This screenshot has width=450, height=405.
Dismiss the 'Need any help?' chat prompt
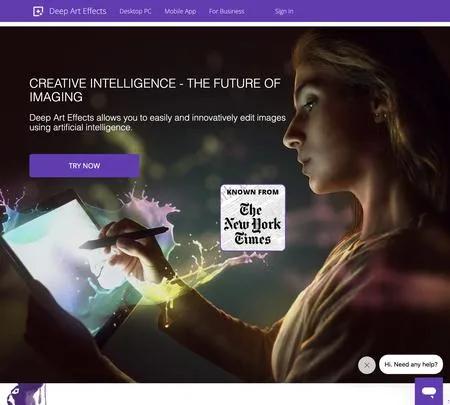point(367,365)
